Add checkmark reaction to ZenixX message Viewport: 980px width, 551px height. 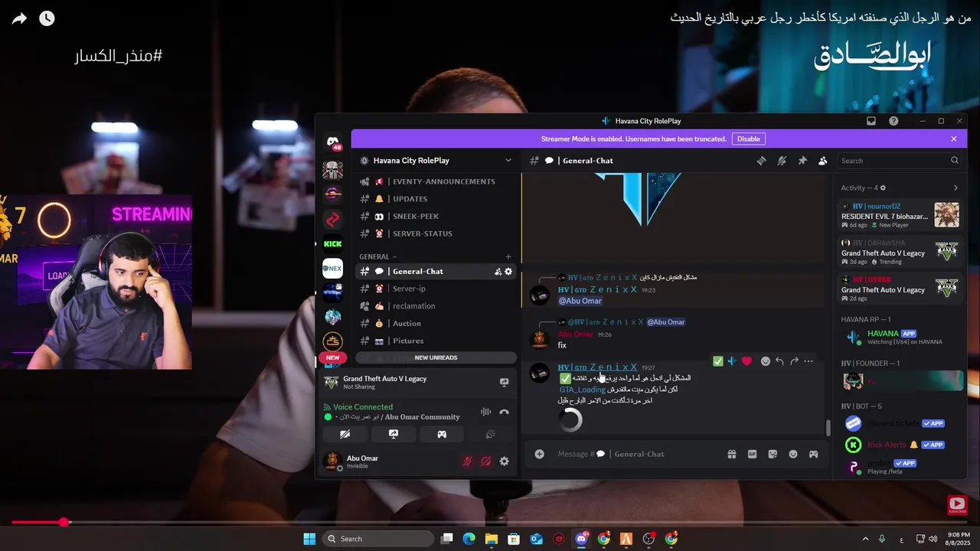point(717,361)
